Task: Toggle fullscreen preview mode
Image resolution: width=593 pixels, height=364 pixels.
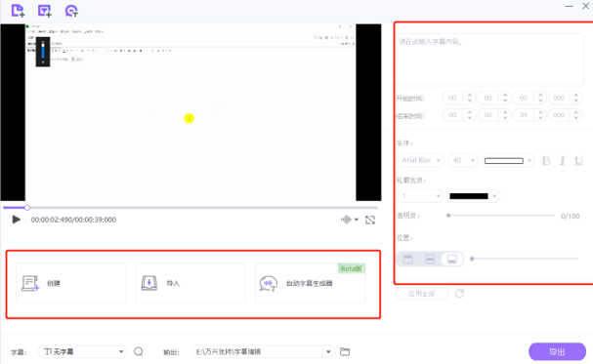Action: [x=370, y=220]
